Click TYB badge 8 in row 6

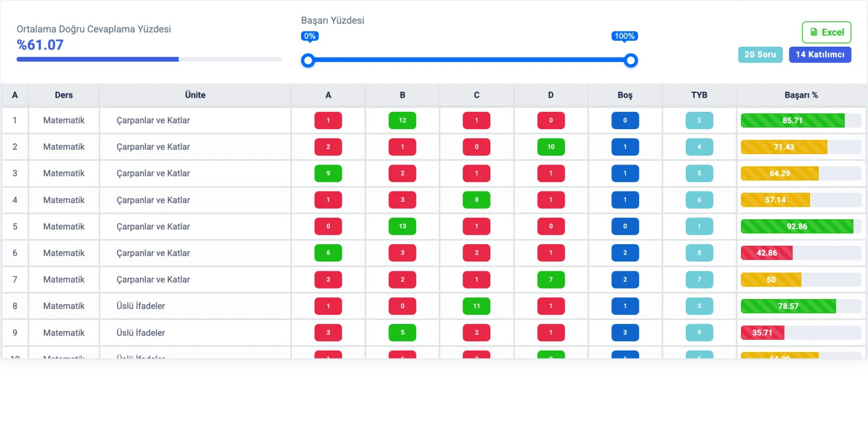tap(699, 253)
